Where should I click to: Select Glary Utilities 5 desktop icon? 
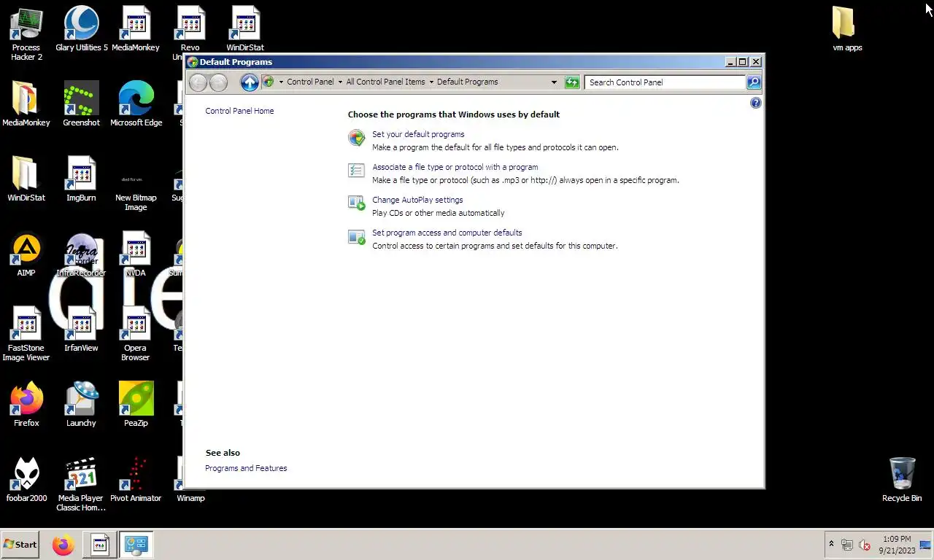[x=82, y=29]
